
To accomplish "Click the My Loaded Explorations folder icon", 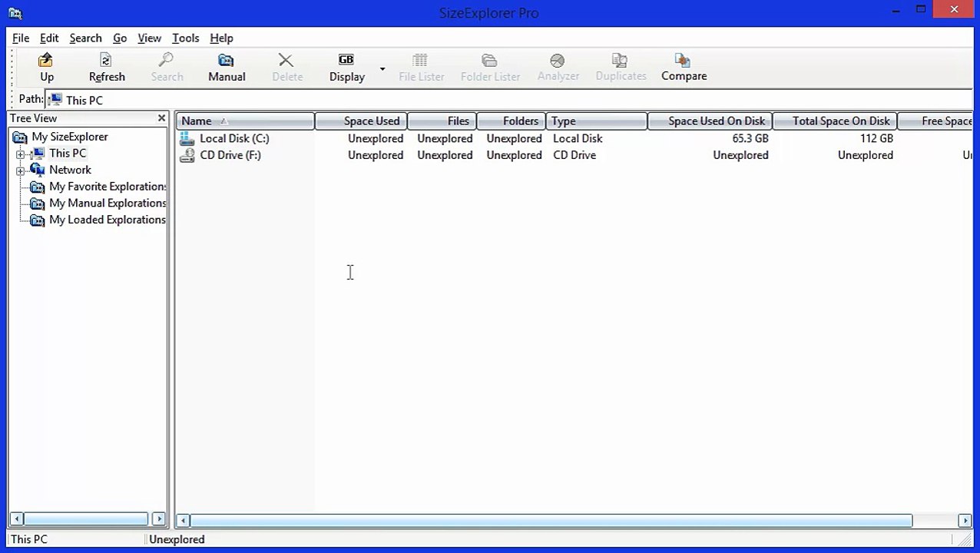I will coord(38,220).
